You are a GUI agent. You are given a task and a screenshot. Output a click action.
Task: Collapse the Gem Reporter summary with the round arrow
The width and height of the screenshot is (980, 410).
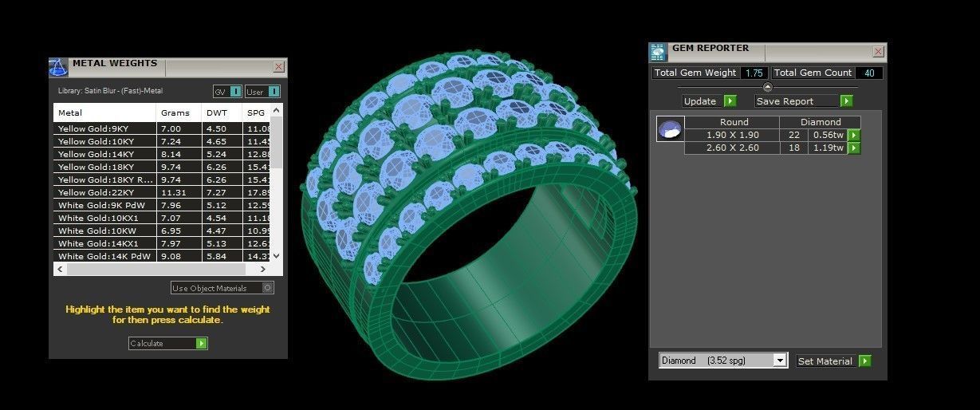(x=768, y=87)
